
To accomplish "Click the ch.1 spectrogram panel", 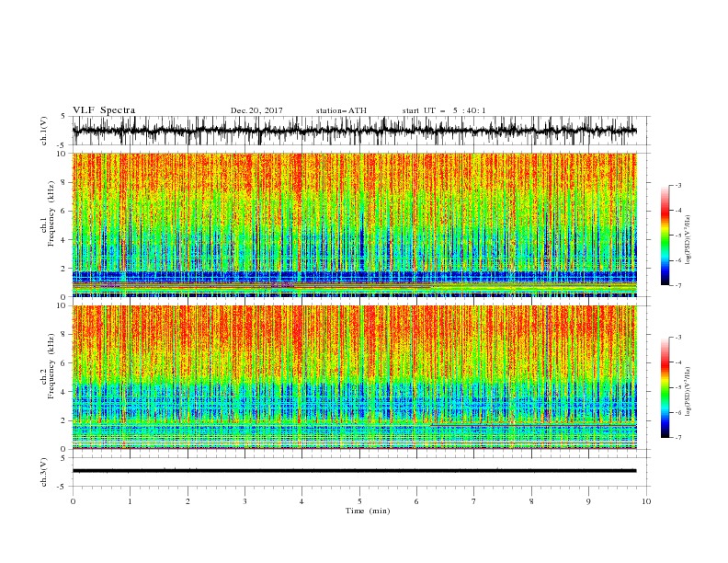I will pyautogui.click(x=355, y=224).
